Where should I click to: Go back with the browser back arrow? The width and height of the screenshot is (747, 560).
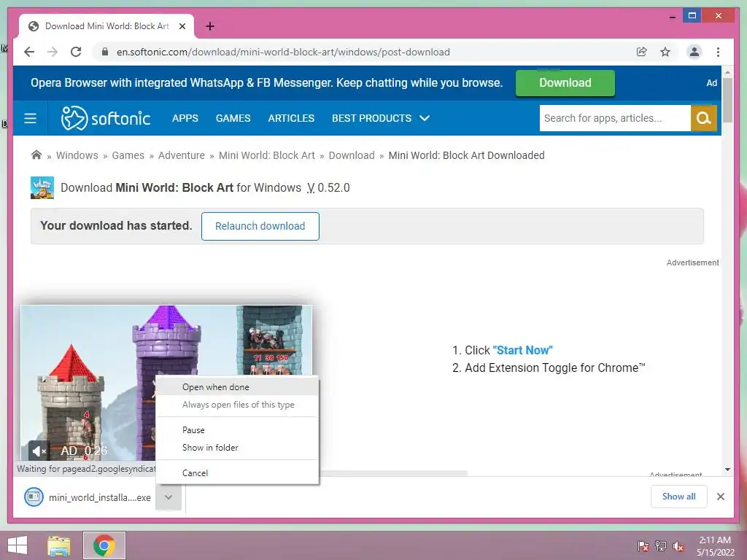point(29,52)
